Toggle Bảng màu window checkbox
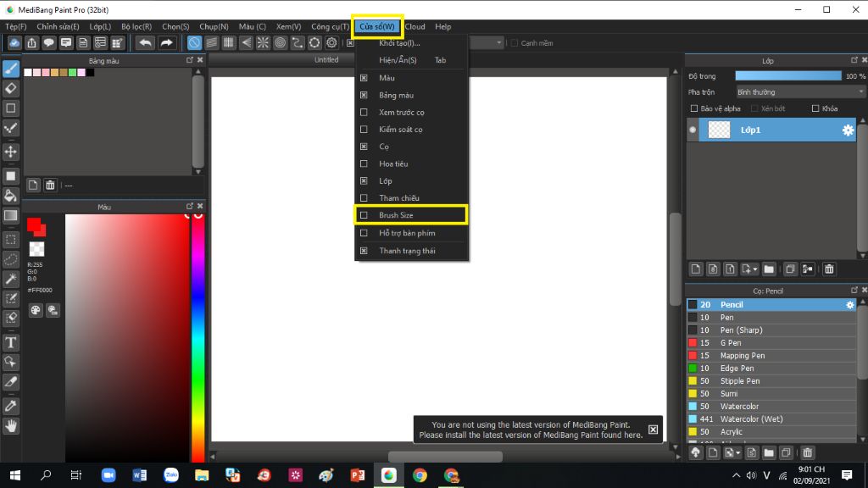The height and width of the screenshot is (488, 868). point(364,95)
